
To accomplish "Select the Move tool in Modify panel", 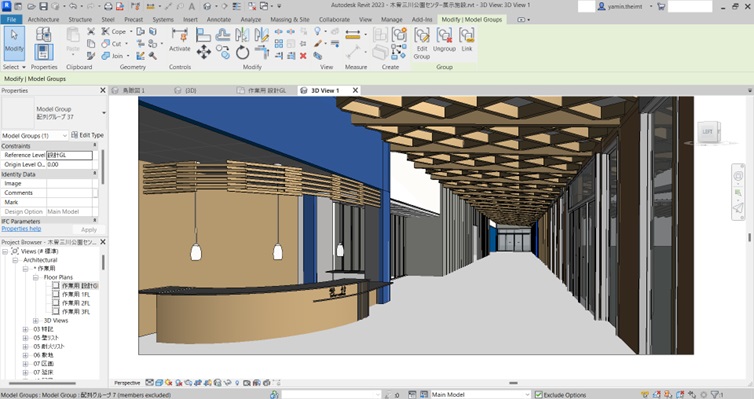I will click(x=203, y=52).
